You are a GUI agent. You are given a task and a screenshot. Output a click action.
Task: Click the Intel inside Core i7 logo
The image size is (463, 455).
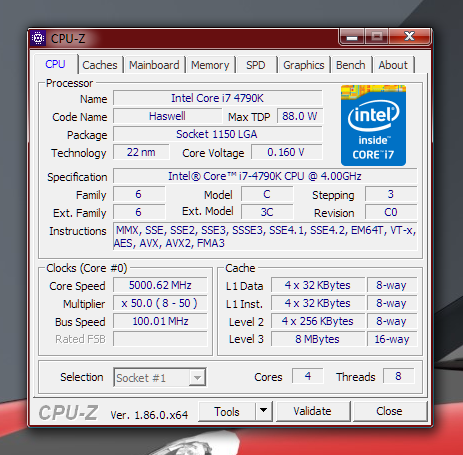click(x=373, y=125)
